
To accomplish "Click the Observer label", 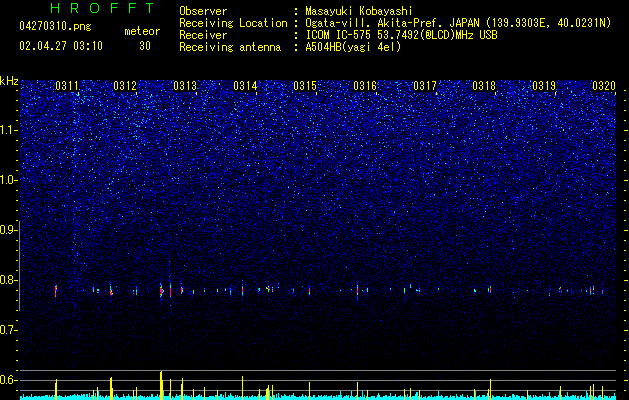I will tap(203, 11).
